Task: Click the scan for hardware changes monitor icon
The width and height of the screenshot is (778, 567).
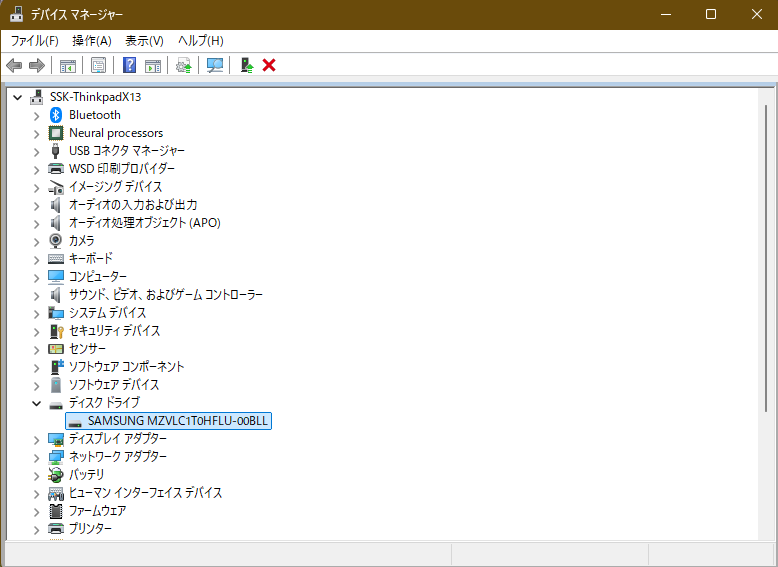Action: (214, 65)
